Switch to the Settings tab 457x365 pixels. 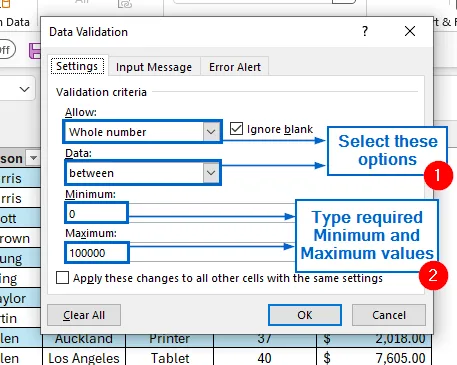(x=77, y=66)
